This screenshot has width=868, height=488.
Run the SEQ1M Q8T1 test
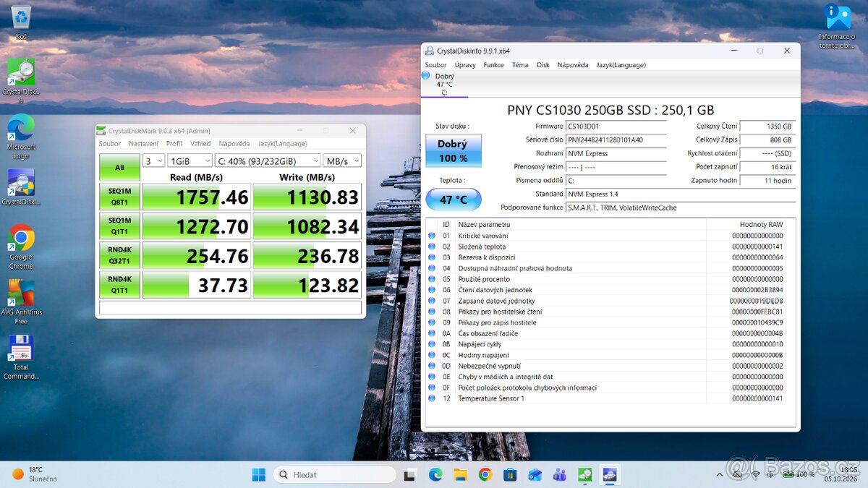coord(119,196)
